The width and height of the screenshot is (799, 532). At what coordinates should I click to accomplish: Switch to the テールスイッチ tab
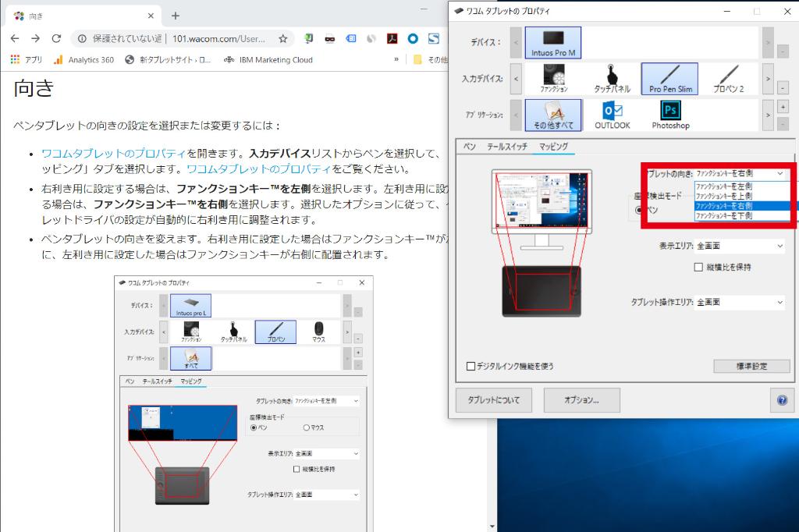click(x=507, y=147)
